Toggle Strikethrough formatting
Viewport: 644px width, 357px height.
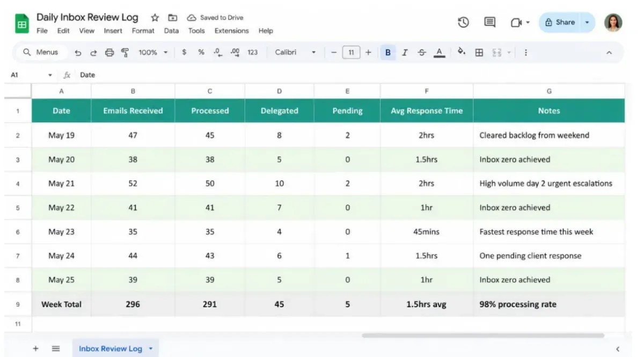(x=422, y=53)
